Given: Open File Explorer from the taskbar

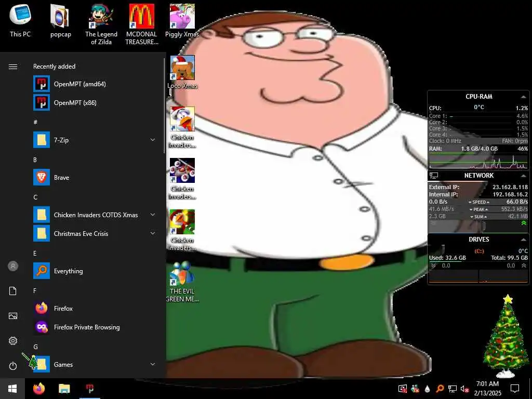Looking at the screenshot, I should point(64,389).
